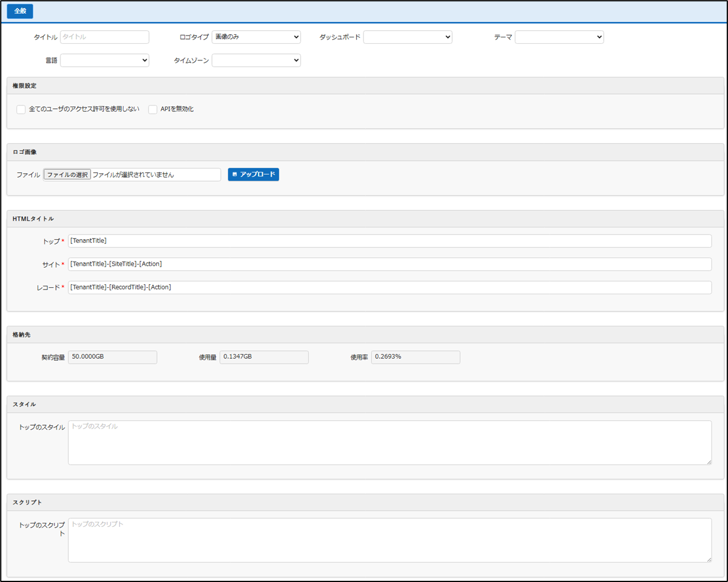This screenshot has width=728, height=582.
Task: Click the ロゴ画像 section header
Action: pos(365,152)
